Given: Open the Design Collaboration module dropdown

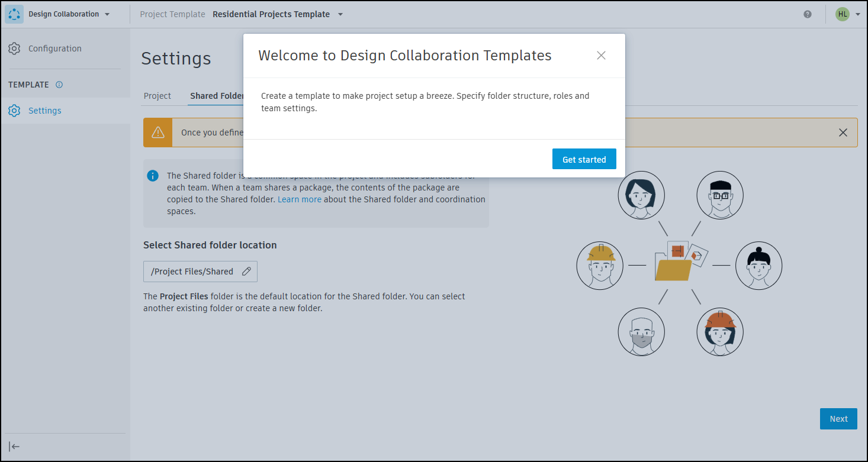Looking at the screenshot, I should point(69,14).
